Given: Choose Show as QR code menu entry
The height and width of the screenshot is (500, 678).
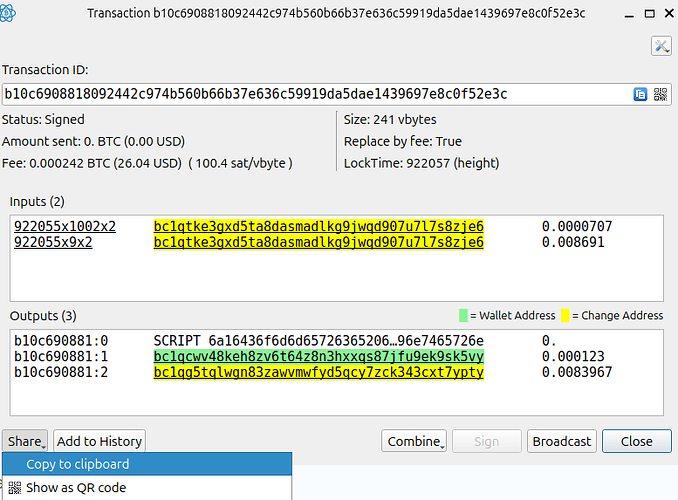Looking at the screenshot, I should pyautogui.click(x=76, y=488).
